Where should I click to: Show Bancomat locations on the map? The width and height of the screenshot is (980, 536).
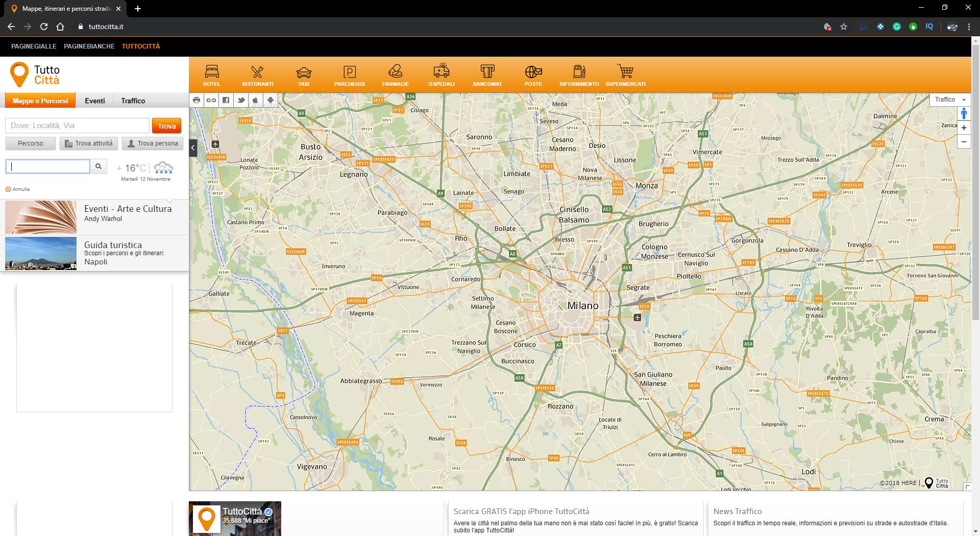pos(487,75)
